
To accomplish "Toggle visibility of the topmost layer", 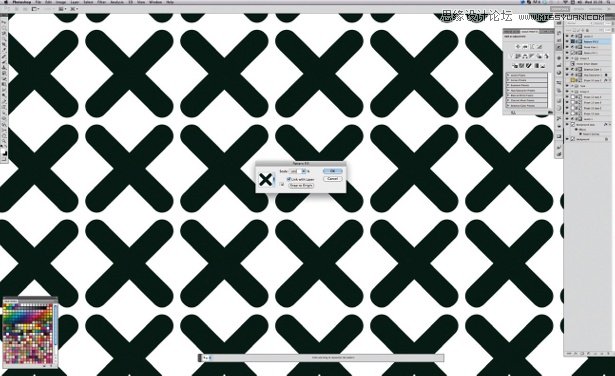I will (x=567, y=36).
